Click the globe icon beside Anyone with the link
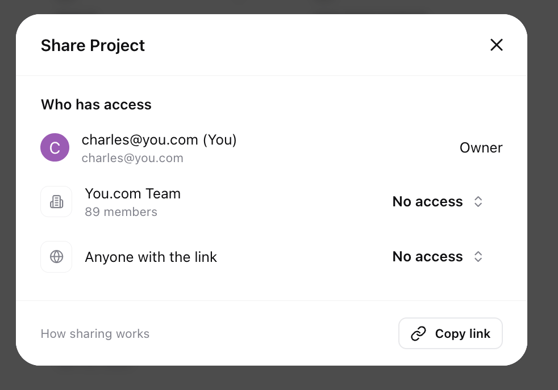 pos(57,257)
